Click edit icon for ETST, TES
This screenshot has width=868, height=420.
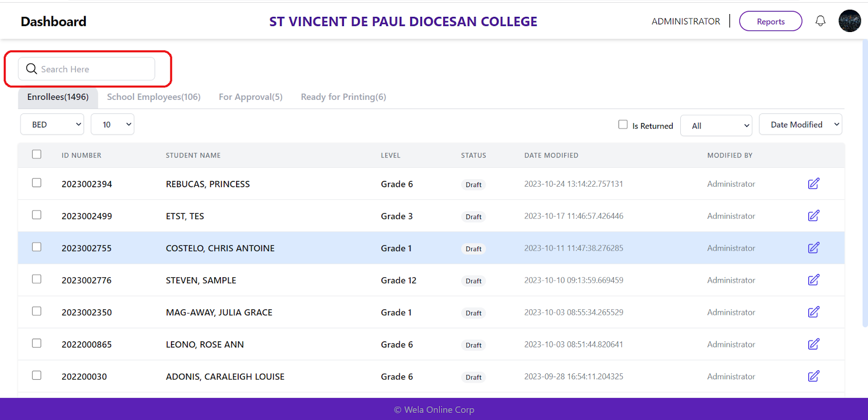[x=813, y=216]
